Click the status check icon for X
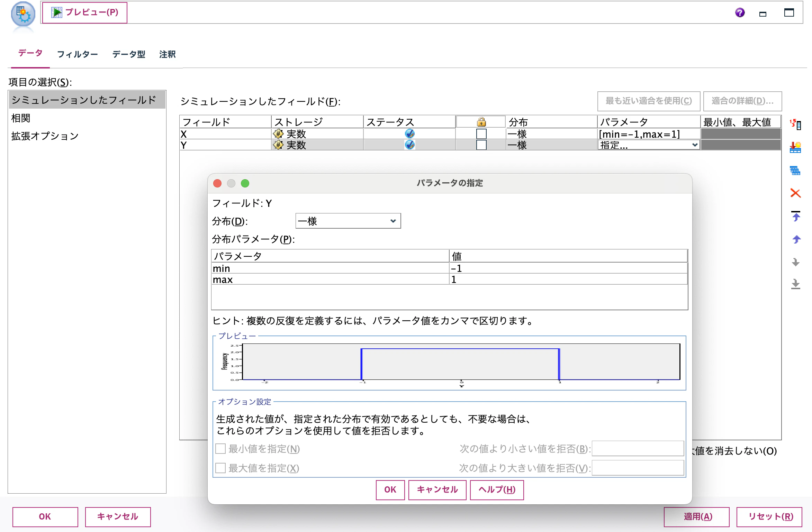 (x=410, y=134)
